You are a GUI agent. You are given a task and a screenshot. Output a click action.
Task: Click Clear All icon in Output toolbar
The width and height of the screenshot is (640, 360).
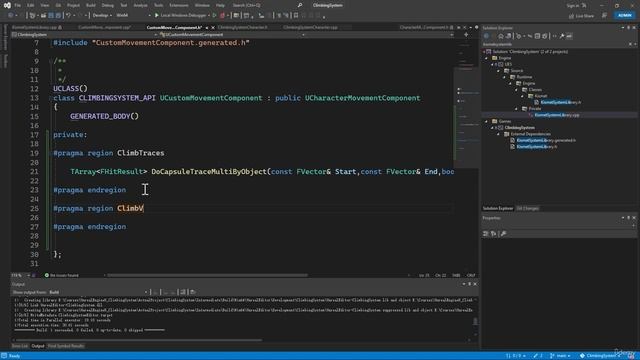click(x=182, y=292)
